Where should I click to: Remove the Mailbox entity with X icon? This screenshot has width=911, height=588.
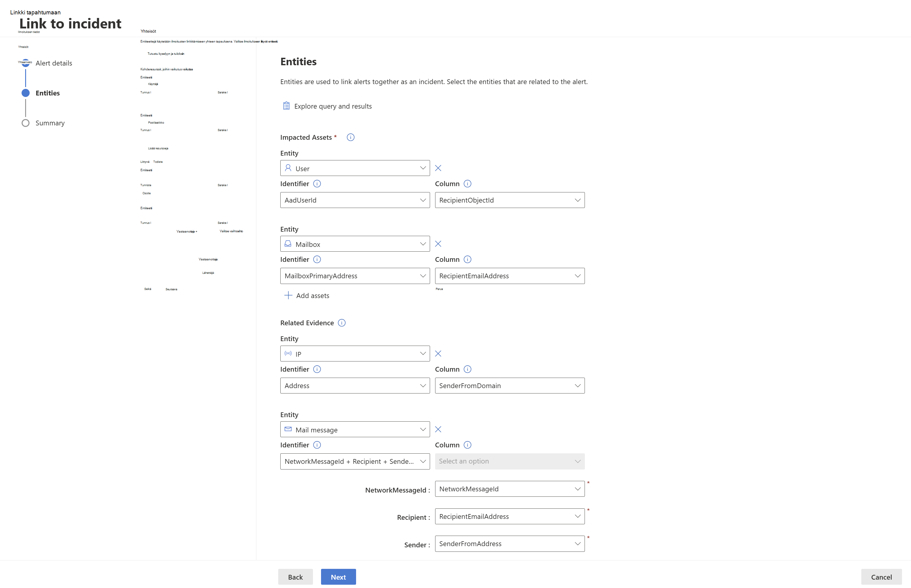tap(438, 244)
